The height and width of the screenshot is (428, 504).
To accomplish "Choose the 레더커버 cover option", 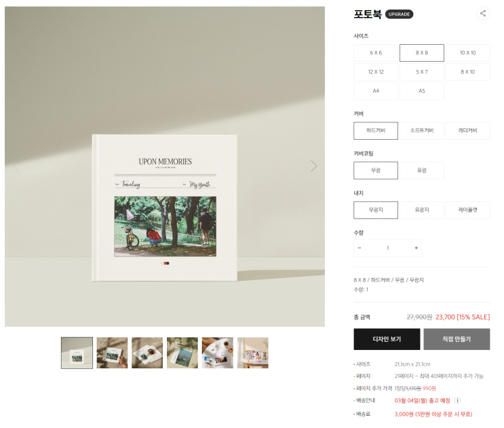I will click(x=467, y=130).
